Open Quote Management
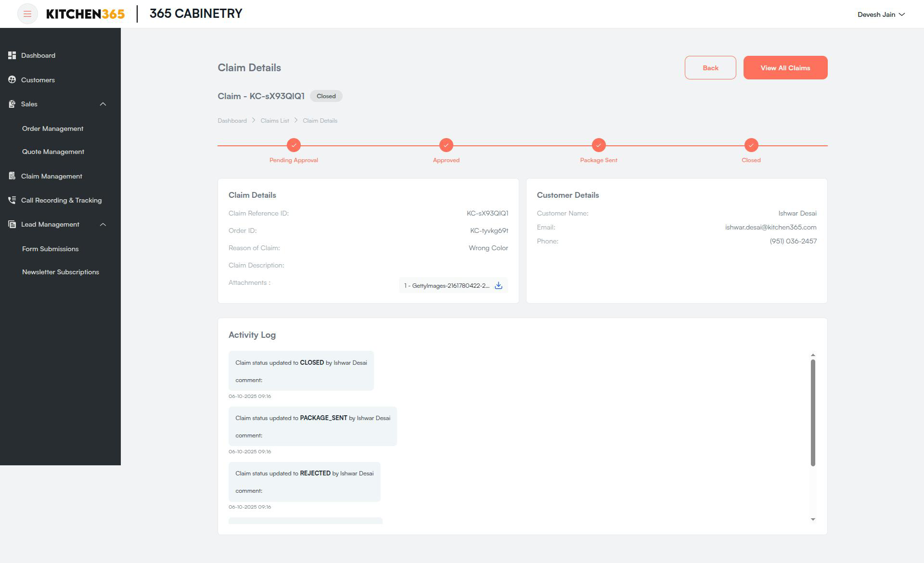924x563 pixels. 53,152
